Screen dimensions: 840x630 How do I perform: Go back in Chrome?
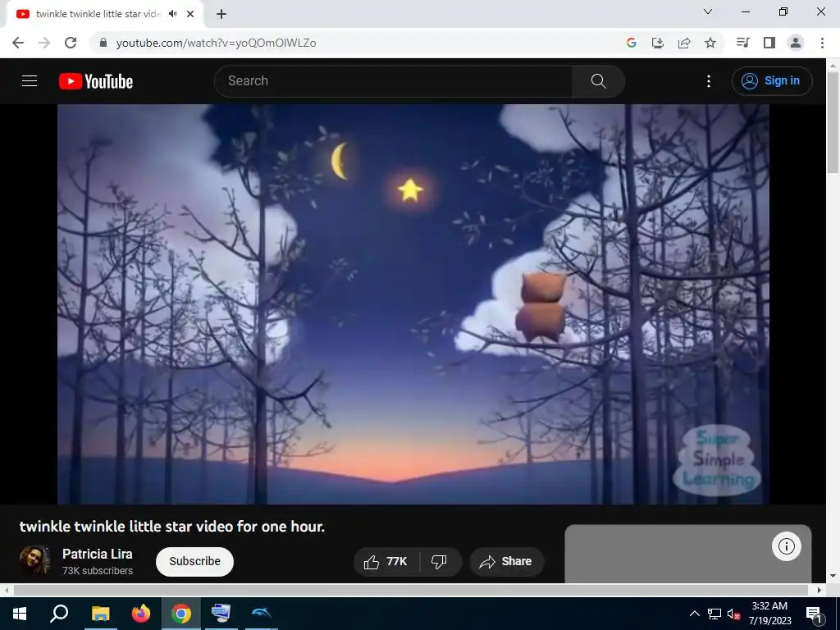click(18, 43)
